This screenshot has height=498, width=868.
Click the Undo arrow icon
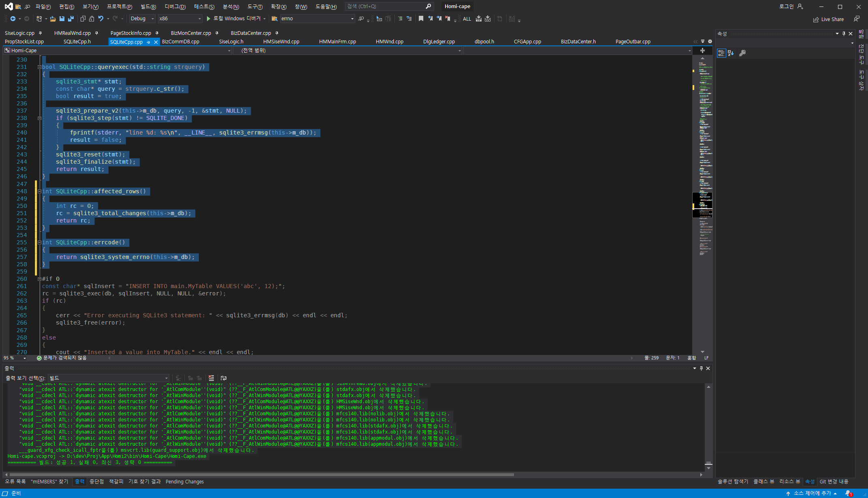point(101,19)
